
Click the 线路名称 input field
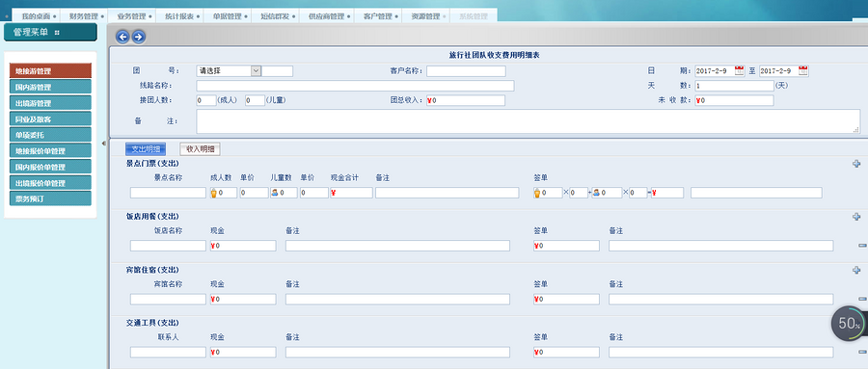coord(355,86)
